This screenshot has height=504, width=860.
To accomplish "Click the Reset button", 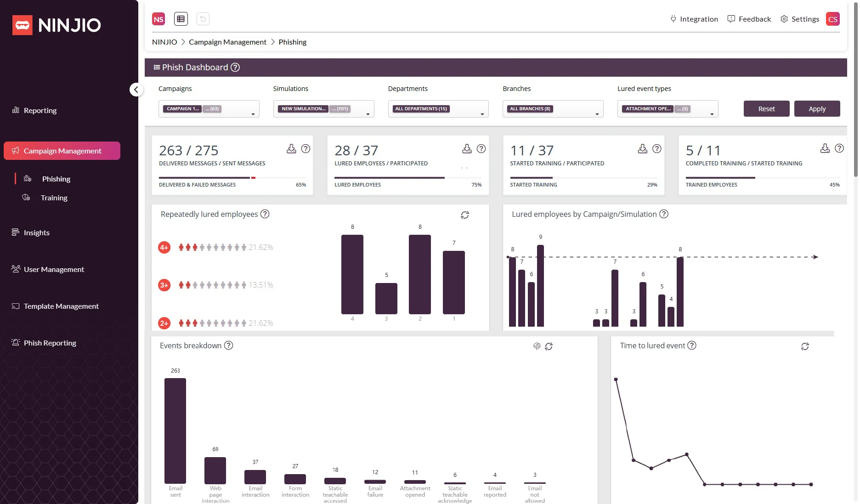I will 766,108.
